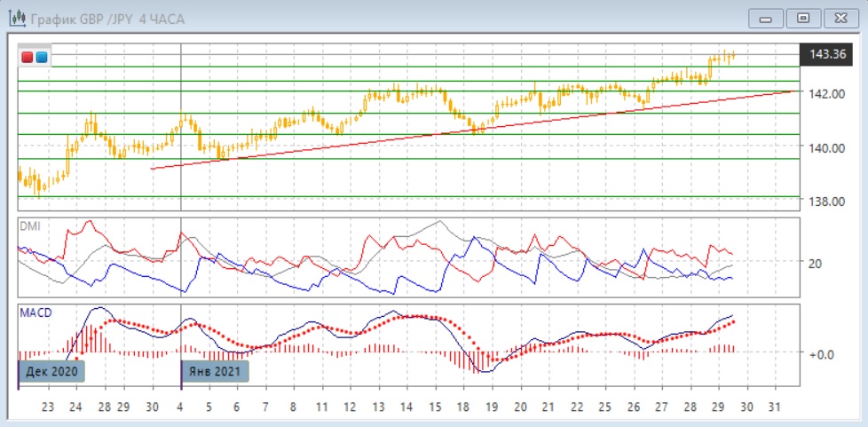This screenshot has width=868, height=427.
Task: Select the DMI indicator label
Action: click(x=29, y=225)
